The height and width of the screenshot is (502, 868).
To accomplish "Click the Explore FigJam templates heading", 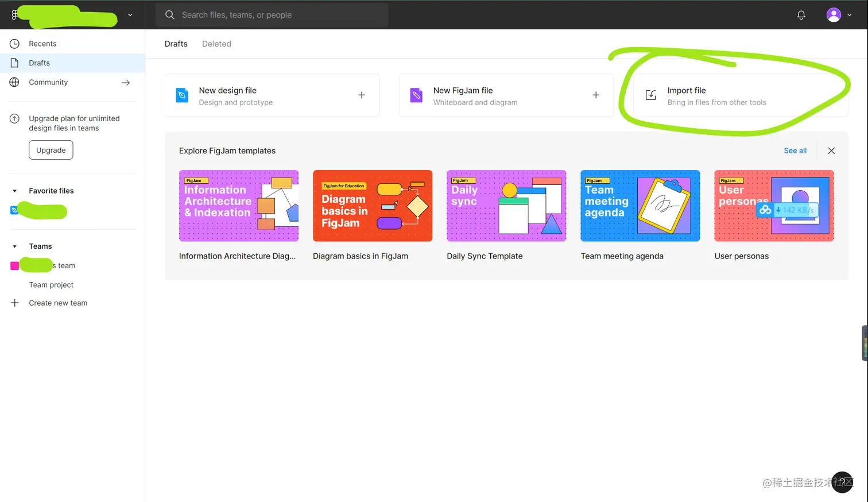I will click(x=227, y=150).
